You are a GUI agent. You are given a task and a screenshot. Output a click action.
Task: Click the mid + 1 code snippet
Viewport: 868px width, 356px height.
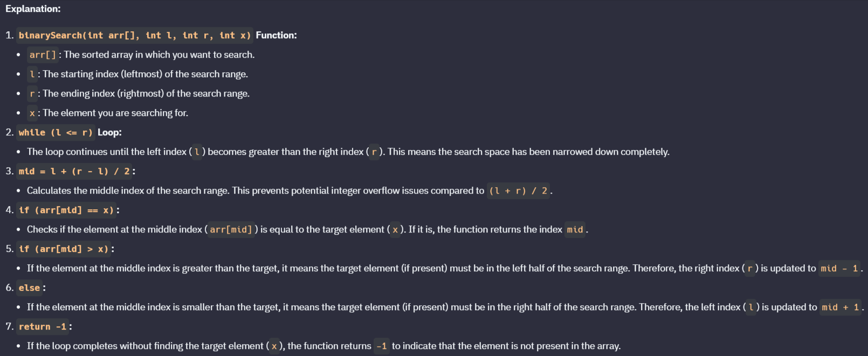(841, 307)
